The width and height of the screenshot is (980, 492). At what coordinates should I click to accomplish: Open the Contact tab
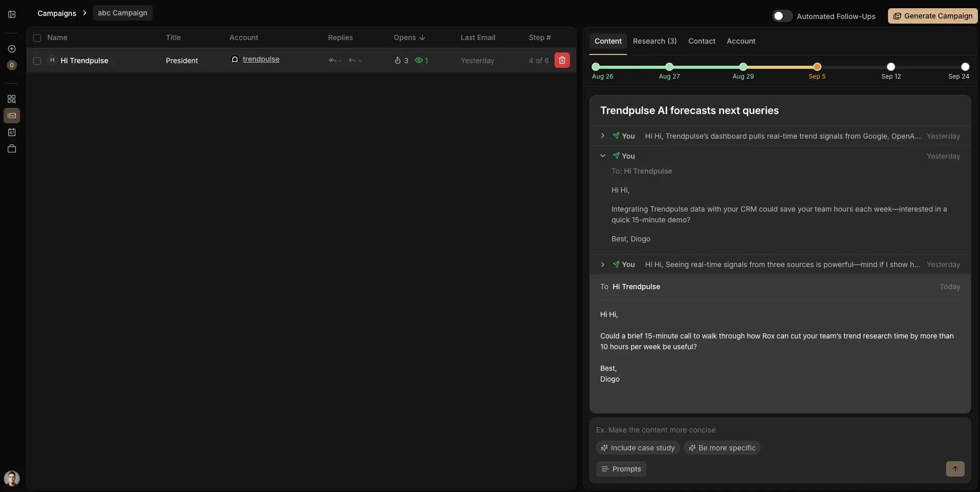(x=701, y=41)
